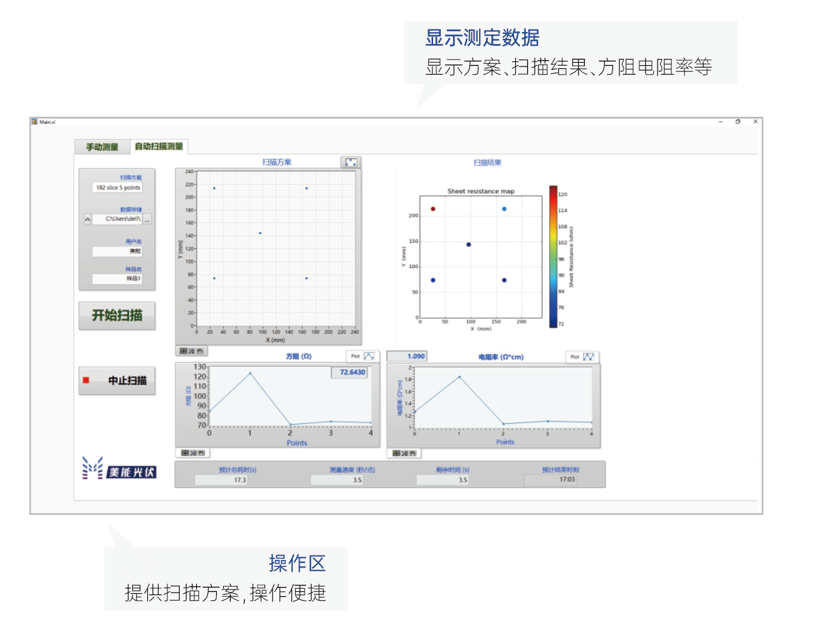Screen dimensions: 818x644
Task: Select the waveform icon beside data storage path
Action: click(x=86, y=219)
